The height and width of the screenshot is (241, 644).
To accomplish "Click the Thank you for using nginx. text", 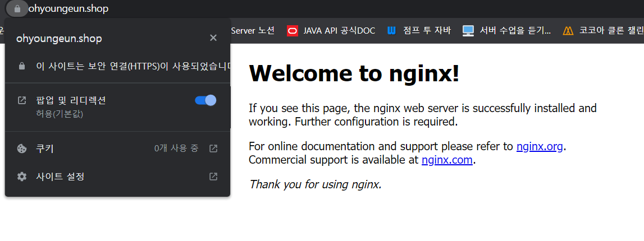I will point(316,184).
